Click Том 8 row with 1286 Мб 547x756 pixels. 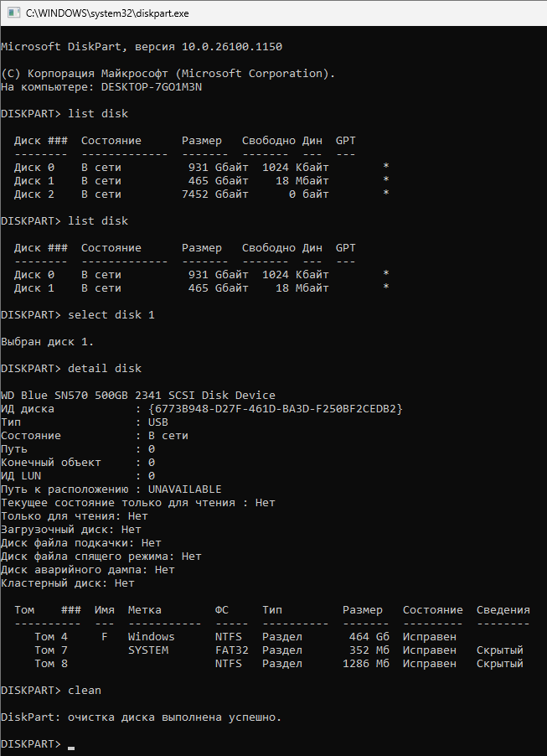[x=279, y=664]
